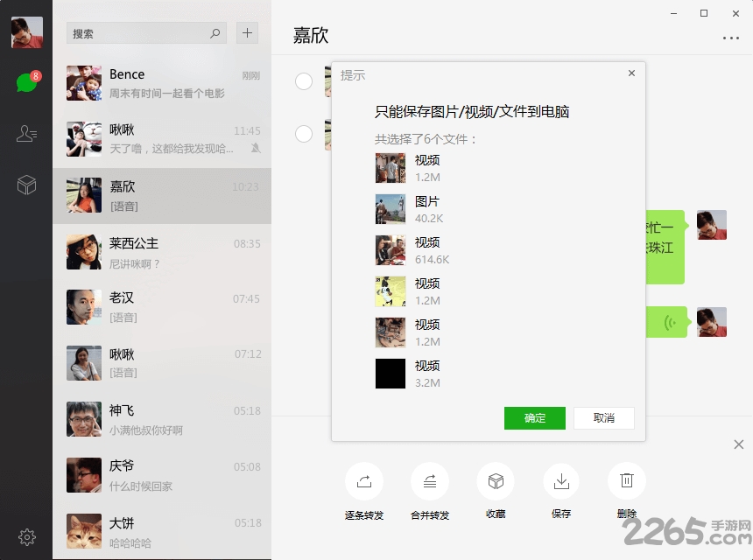Click the 3.2M video thumbnail in dialog
The width and height of the screenshot is (753, 560).
click(390, 373)
